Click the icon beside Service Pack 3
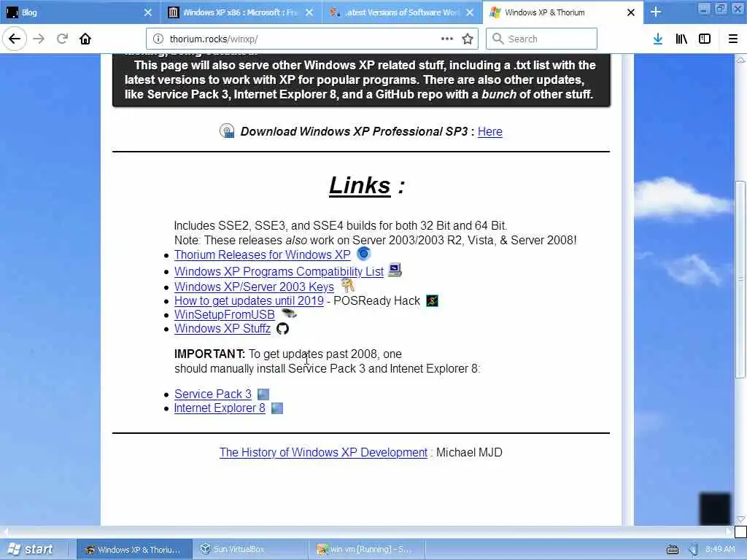 263,394
